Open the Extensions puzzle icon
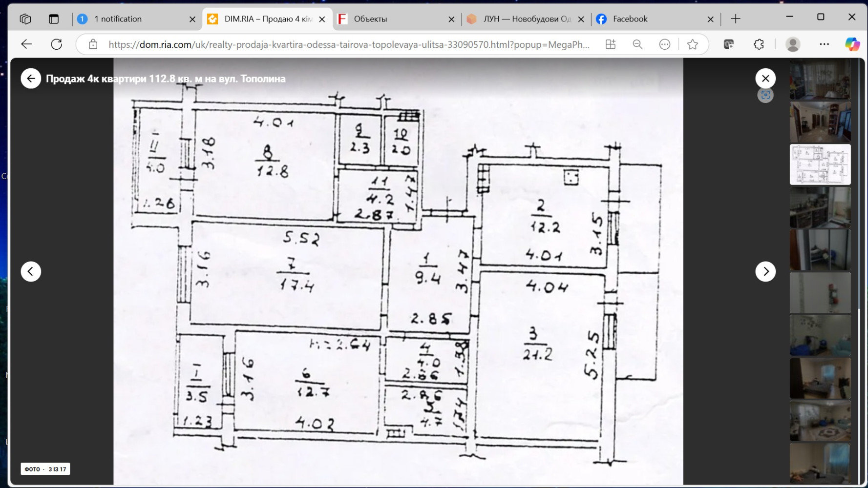 pyautogui.click(x=759, y=44)
